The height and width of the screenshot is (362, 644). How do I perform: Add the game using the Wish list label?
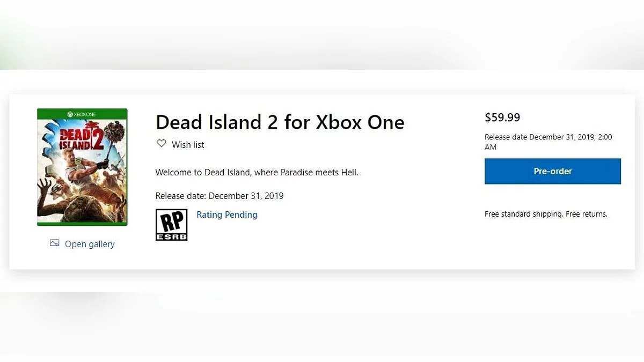coord(188,145)
